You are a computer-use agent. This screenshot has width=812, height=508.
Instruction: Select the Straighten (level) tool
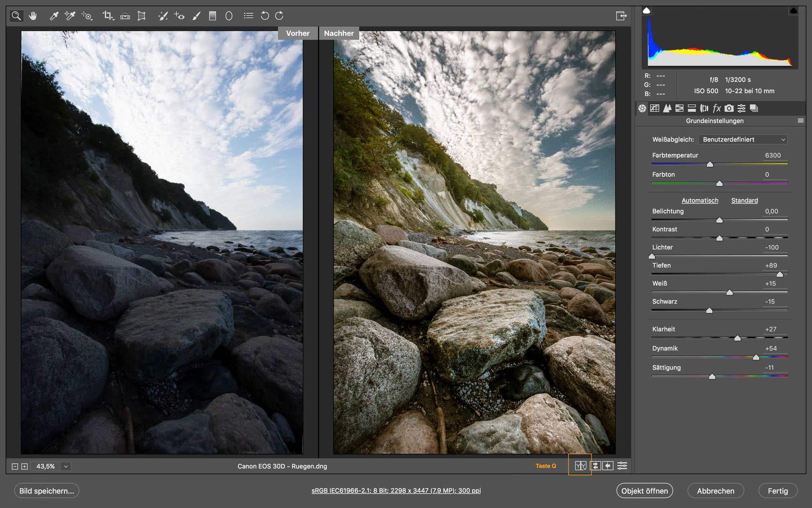(125, 16)
